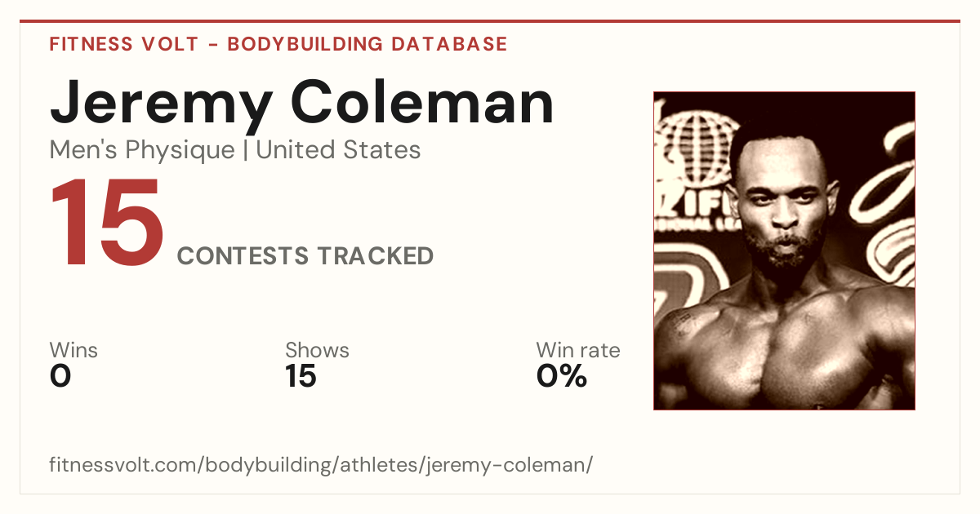Image resolution: width=980 pixels, height=514 pixels.
Task: Select the Wins label
Action: tap(73, 351)
